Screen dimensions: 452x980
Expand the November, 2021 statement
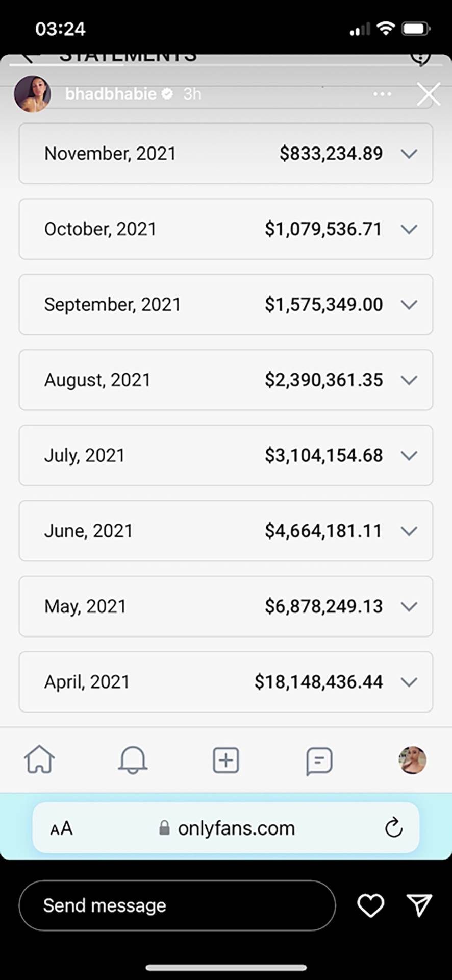click(x=409, y=154)
